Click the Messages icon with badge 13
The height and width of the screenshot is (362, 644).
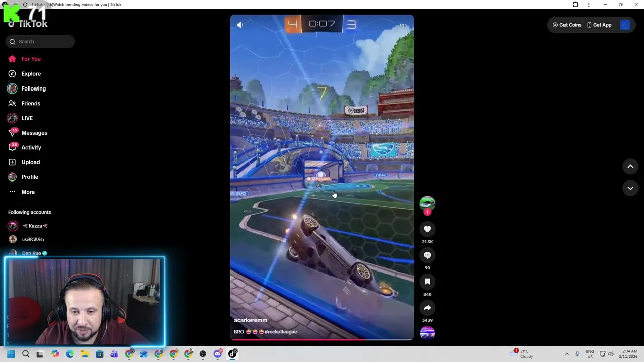(x=13, y=133)
